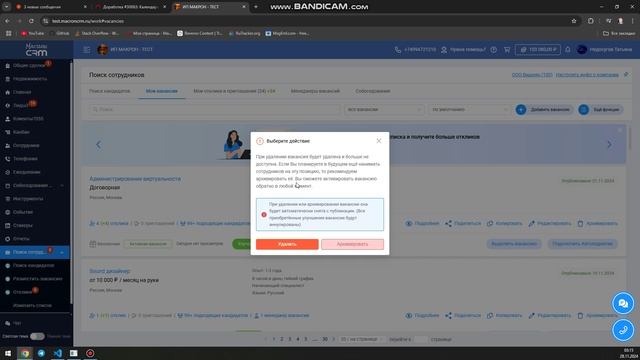640x360 pixels.
Task: Focus the go-to-page number input
Action: (x=420, y=339)
